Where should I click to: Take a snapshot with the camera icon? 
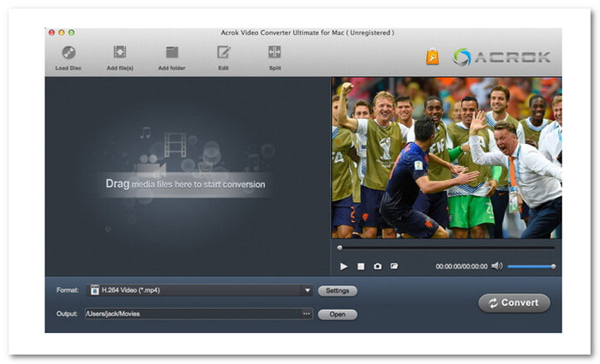[x=377, y=266]
